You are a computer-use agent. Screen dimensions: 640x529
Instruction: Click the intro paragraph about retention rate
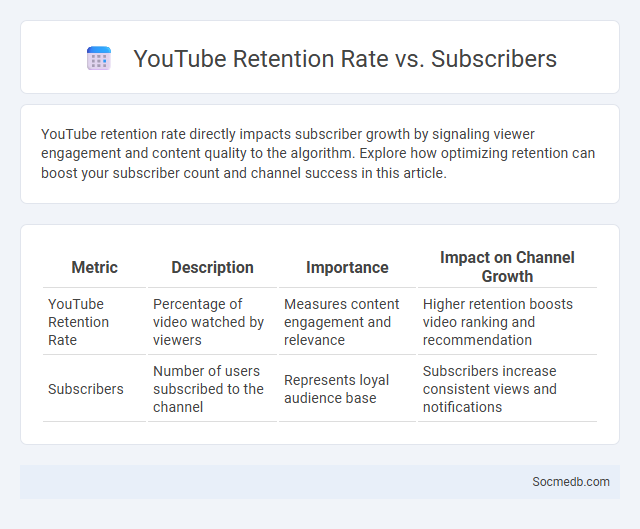[x=318, y=153]
